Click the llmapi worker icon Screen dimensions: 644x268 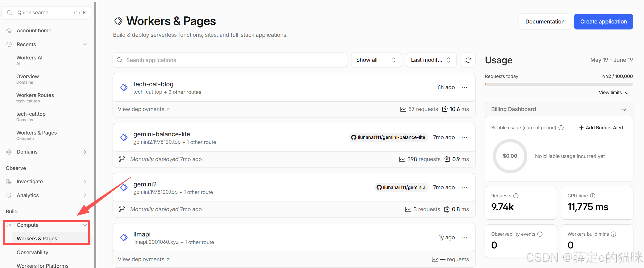(x=124, y=237)
